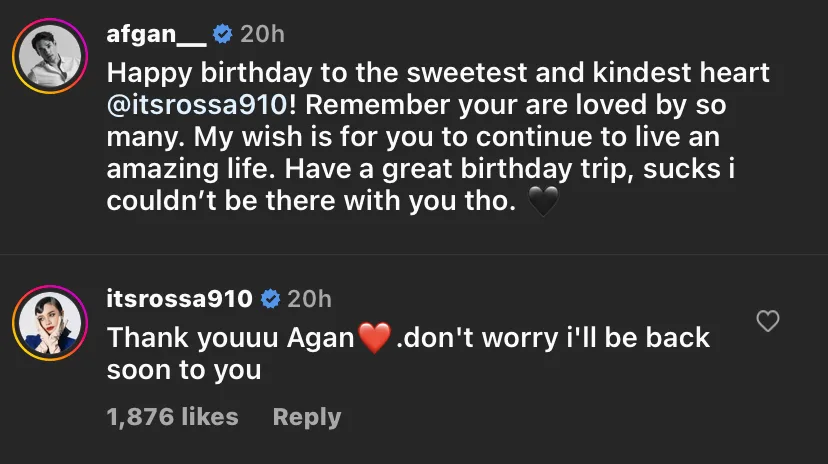View the 1,876 likes list

172,417
